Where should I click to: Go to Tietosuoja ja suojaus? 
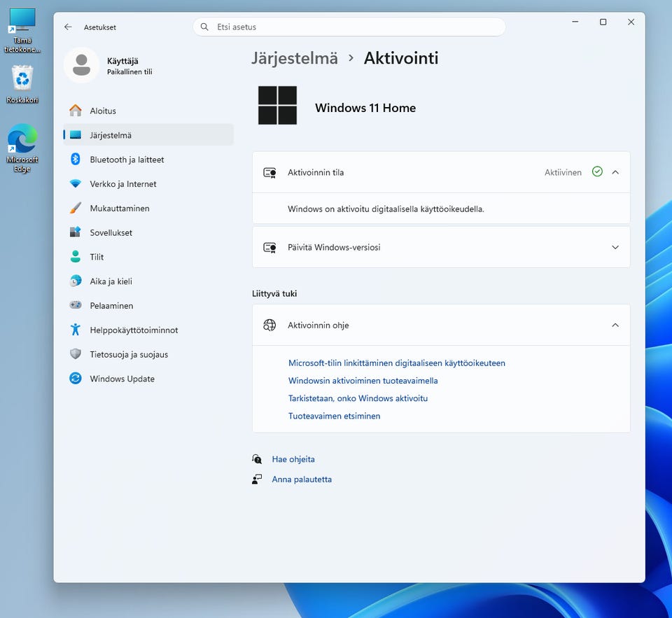tap(148, 354)
